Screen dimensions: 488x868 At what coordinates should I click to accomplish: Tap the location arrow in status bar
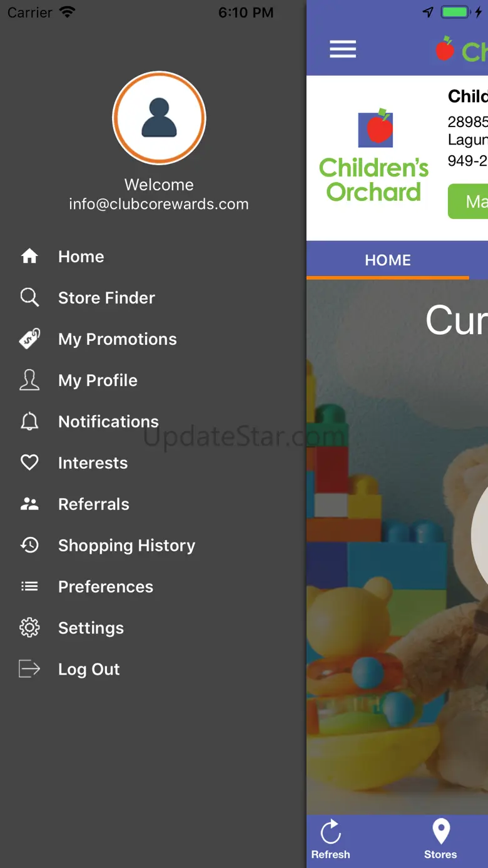(428, 13)
